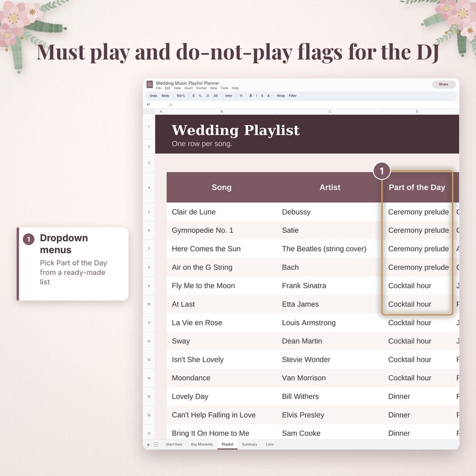Click the Share button
The width and height of the screenshot is (476, 476).
pos(444,85)
